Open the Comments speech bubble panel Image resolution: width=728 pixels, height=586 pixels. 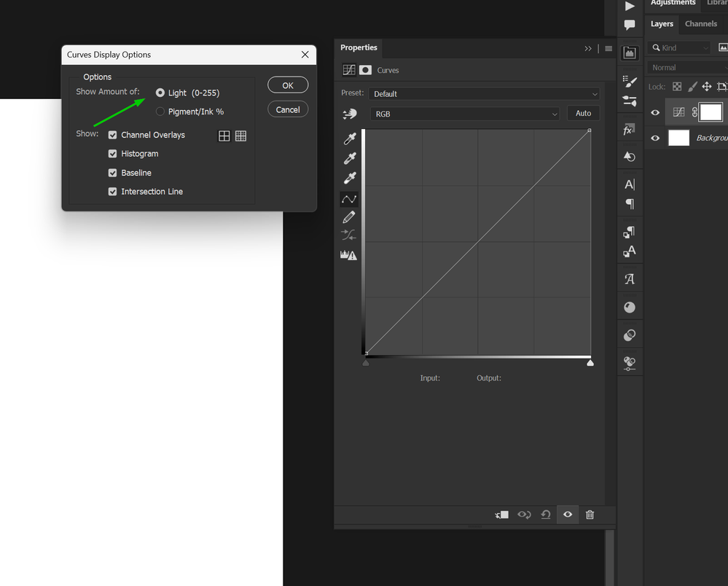tap(630, 25)
